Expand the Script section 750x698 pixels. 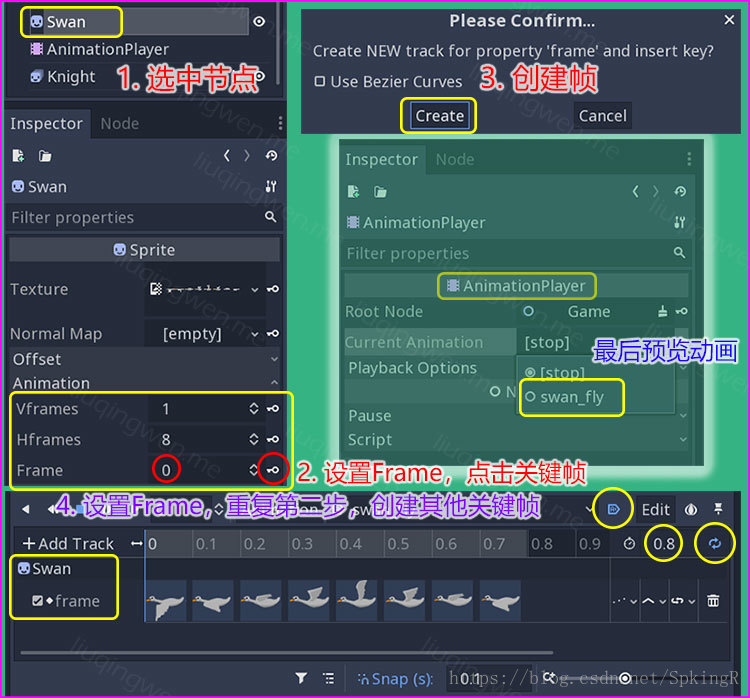click(517, 440)
